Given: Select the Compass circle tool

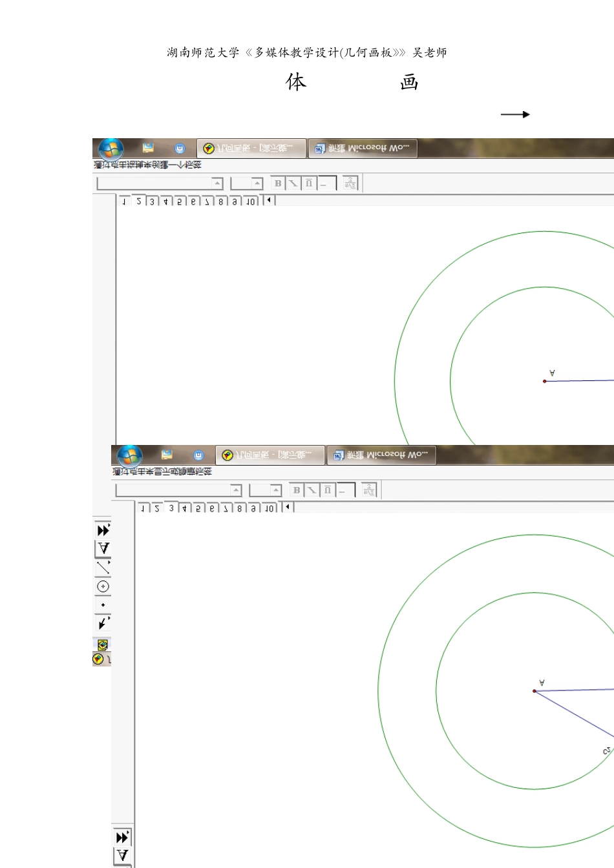Looking at the screenshot, I should tap(103, 586).
